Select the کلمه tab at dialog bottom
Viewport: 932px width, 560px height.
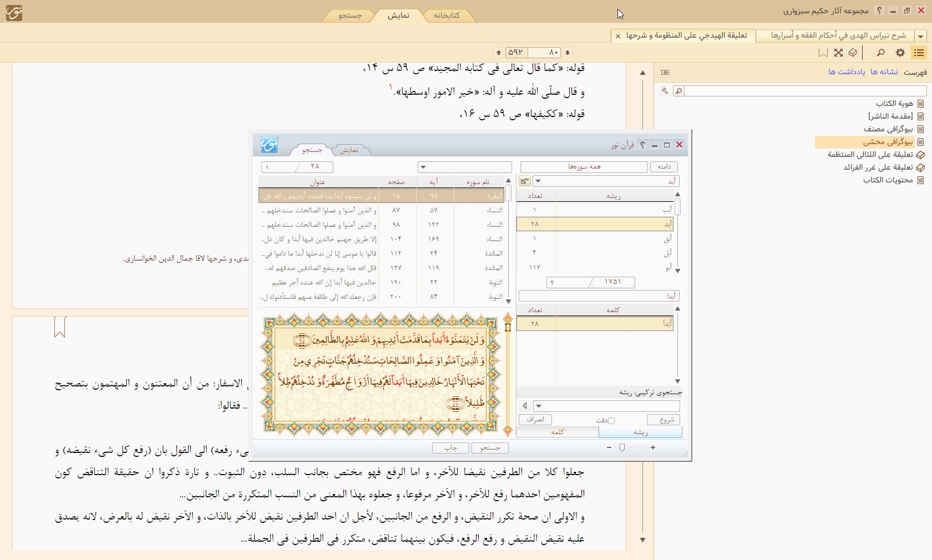558,432
